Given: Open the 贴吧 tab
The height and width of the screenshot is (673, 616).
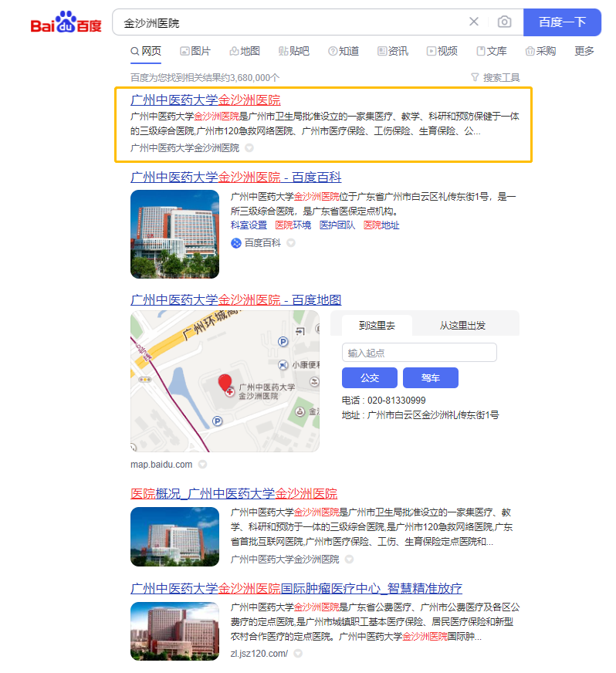Looking at the screenshot, I should pos(294,51).
